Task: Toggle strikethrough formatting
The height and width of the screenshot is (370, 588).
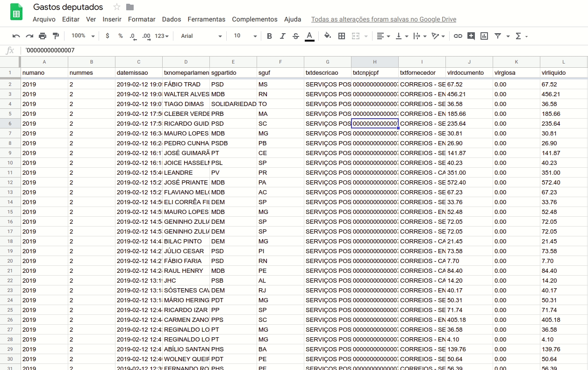Action: tap(295, 36)
